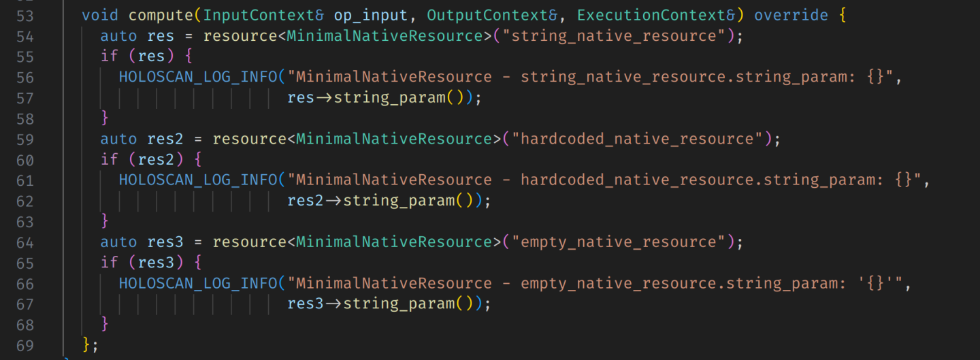This screenshot has height=360, width=980.
Task: Click line number 59 in the gutter
Action: coord(24,139)
